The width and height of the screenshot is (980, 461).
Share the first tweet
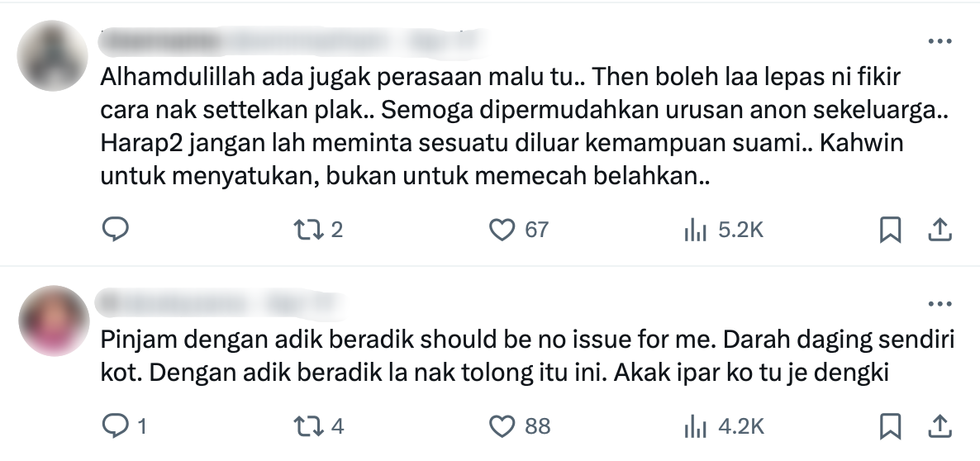click(x=940, y=230)
